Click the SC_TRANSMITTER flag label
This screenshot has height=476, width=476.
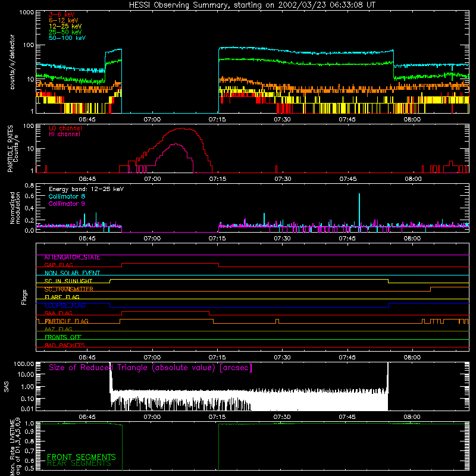tap(68, 289)
